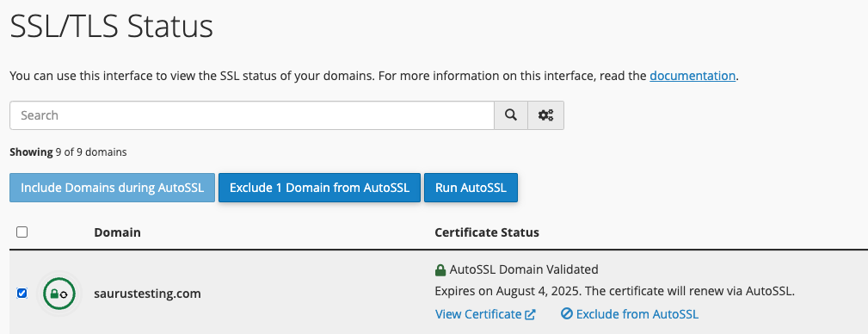
Task: Open the View Certificate link
Action: tap(478, 314)
